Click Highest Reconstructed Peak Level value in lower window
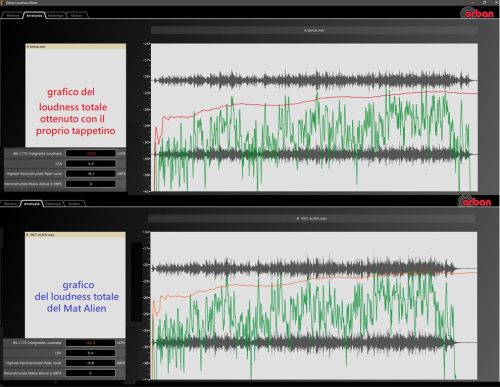 [90, 363]
